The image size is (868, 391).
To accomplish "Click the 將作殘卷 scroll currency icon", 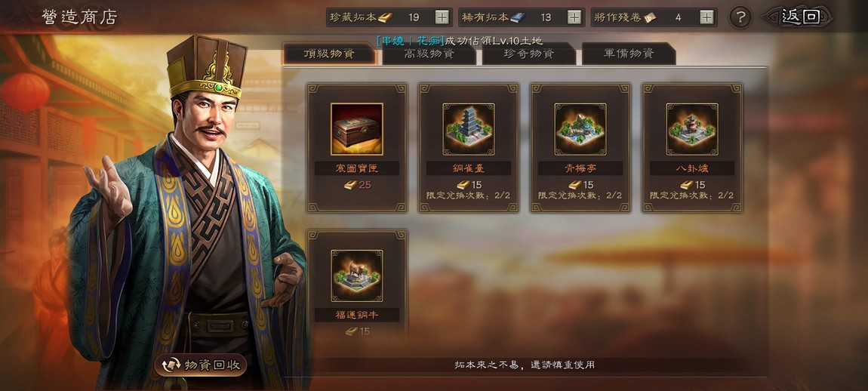I will click(x=649, y=17).
